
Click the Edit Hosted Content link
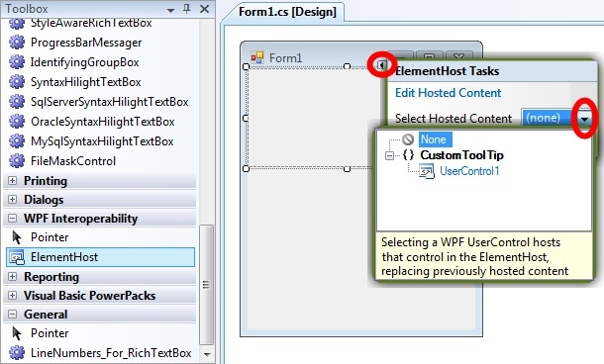click(448, 93)
